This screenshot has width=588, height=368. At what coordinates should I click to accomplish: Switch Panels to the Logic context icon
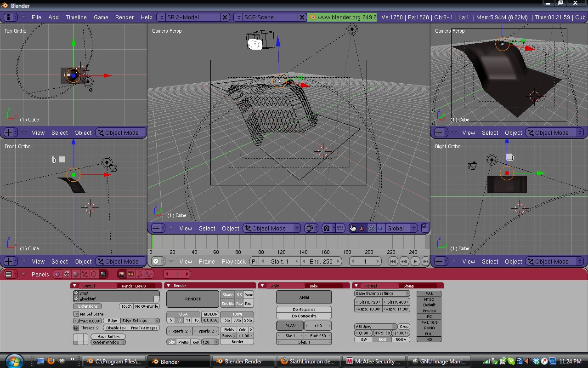coord(57,274)
